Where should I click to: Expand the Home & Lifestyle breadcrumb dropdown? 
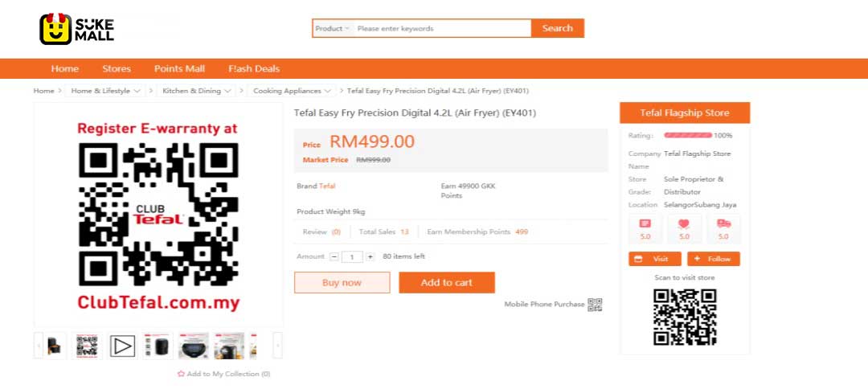click(137, 91)
